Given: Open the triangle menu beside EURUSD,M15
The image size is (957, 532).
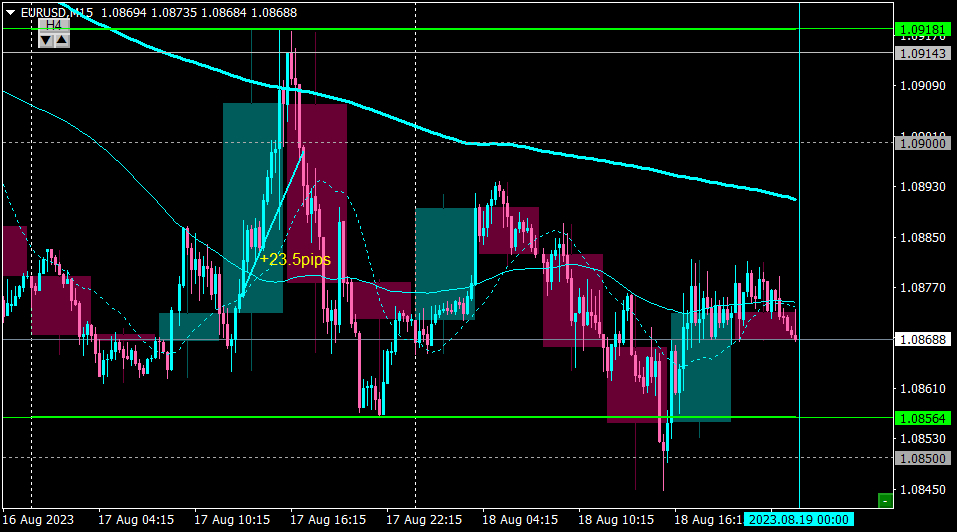Looking at the screenshot, I should [x=10, y=12].
